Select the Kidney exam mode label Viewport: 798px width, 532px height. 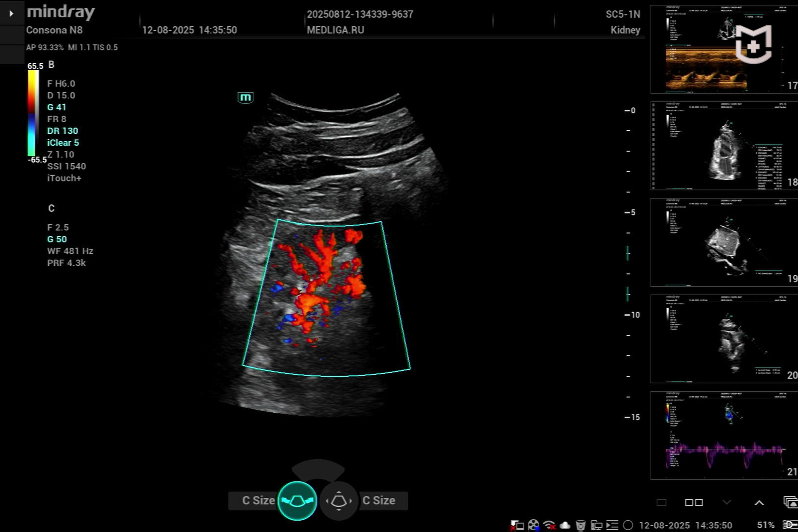coord(625,30)
